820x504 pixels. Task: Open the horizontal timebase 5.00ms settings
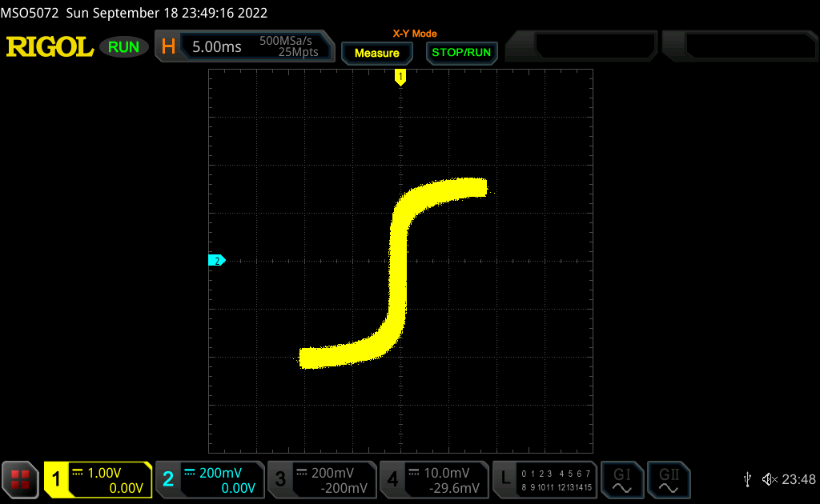pos(217,47)
